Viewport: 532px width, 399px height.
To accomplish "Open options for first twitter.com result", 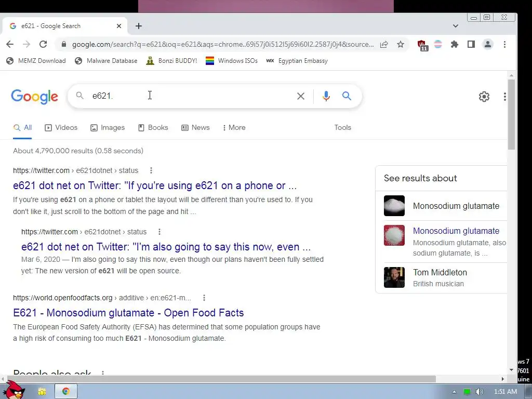I will [151, 170].
